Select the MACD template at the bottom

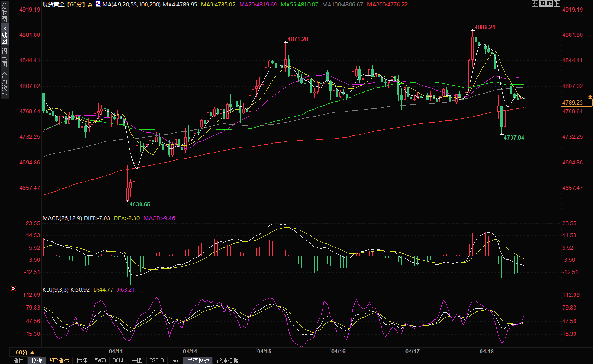coord(100,360)
